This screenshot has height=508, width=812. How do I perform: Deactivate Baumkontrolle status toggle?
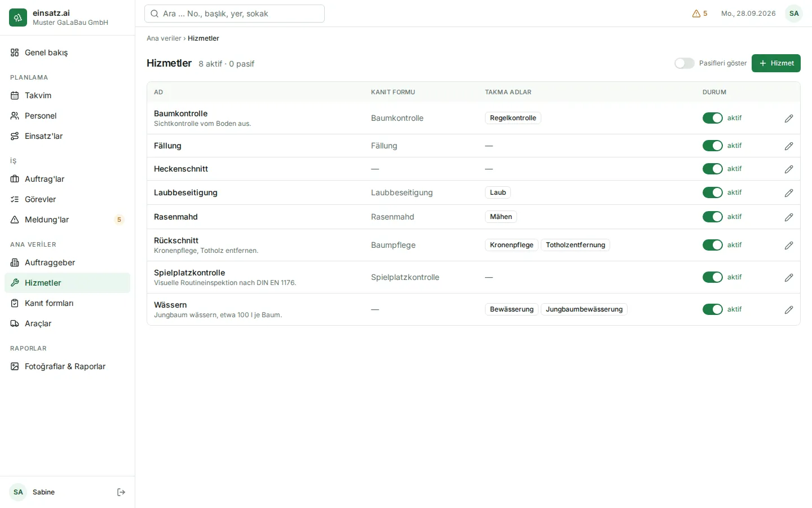click(713, 118)
